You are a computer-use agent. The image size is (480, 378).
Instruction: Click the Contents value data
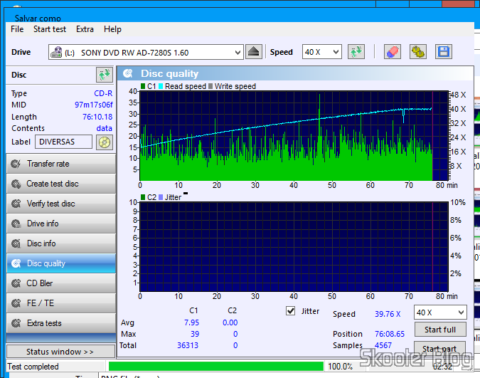coord(104,128)
